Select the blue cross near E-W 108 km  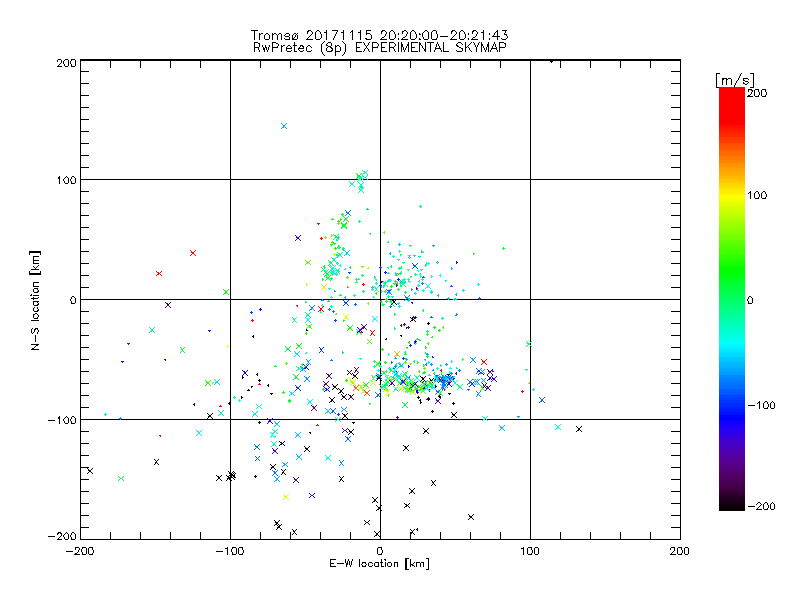(x=542, y=400)
